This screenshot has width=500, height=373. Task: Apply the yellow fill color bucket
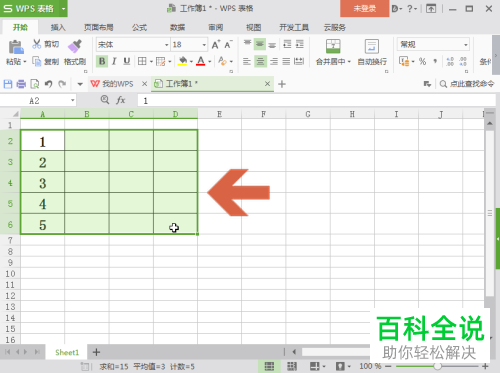click(182, 61)
